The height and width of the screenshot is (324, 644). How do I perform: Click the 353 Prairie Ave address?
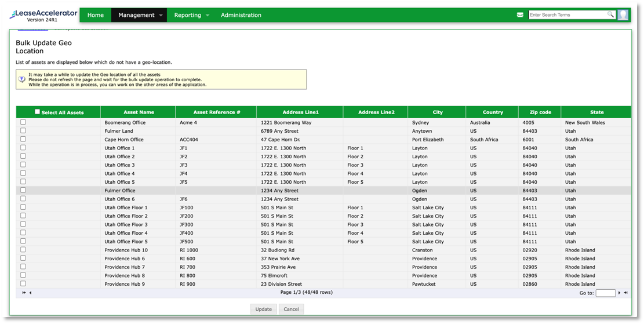(278, 267)
